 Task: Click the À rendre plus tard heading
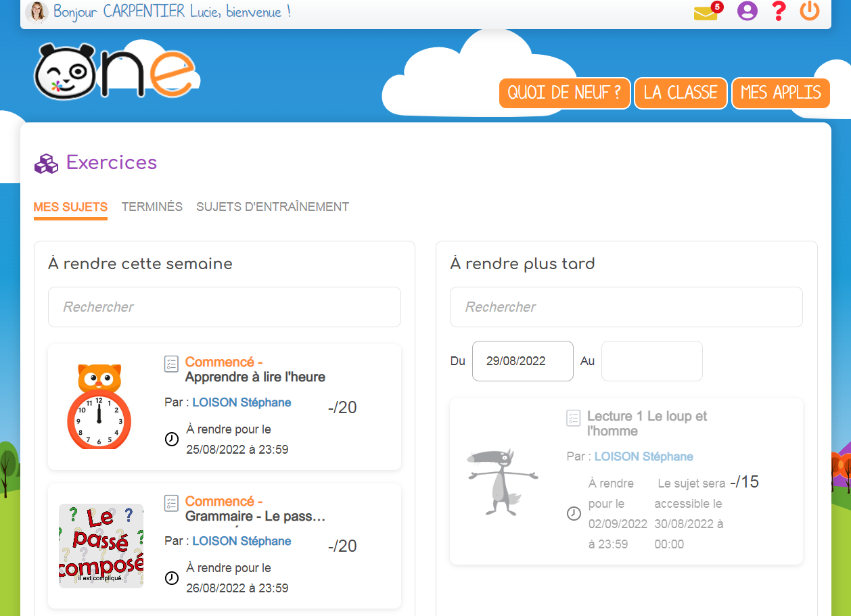coord(522,264)
